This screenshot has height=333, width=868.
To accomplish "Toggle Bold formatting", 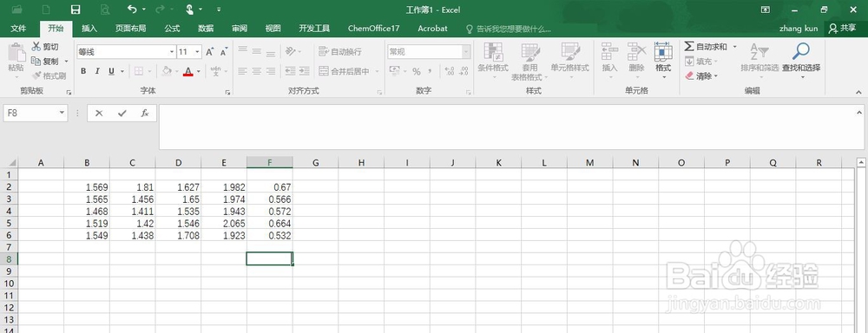I will click(x=83, y=71).
